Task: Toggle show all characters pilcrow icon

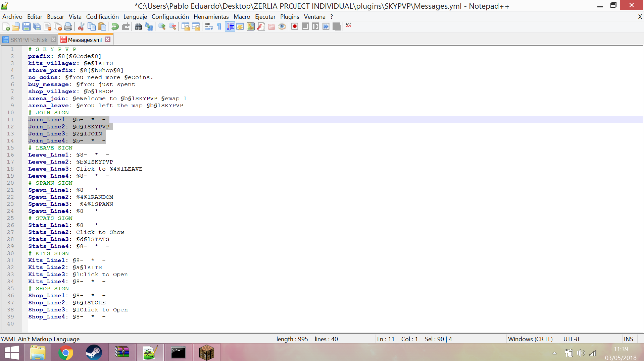Action: (219, 27)
